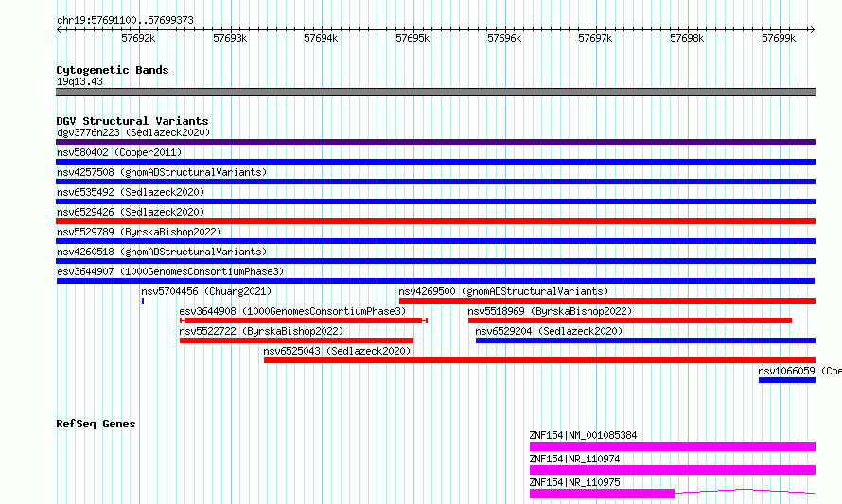Screen dimensions: 842x504
Task: Click the 57697k ruler tick label
Action: pos(595,38)
